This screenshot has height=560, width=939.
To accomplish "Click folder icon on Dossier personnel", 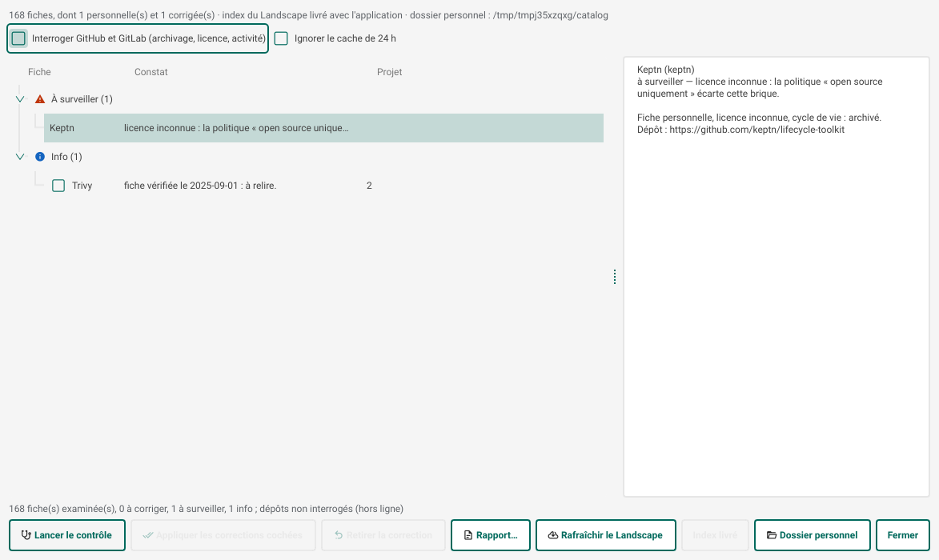I will point(772,535).
